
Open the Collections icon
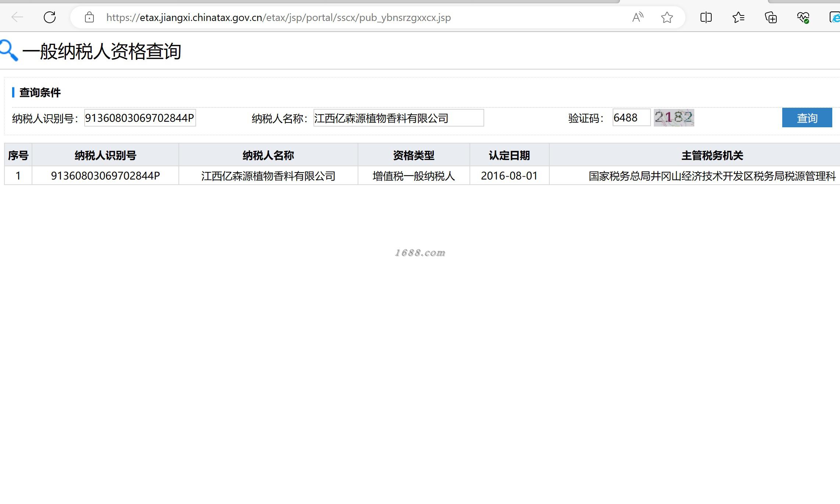[x=770, y=17]
